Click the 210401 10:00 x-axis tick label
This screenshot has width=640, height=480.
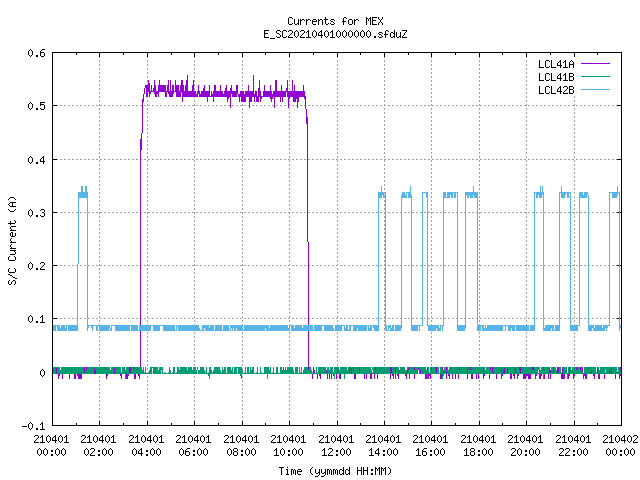tap(288, 446)
